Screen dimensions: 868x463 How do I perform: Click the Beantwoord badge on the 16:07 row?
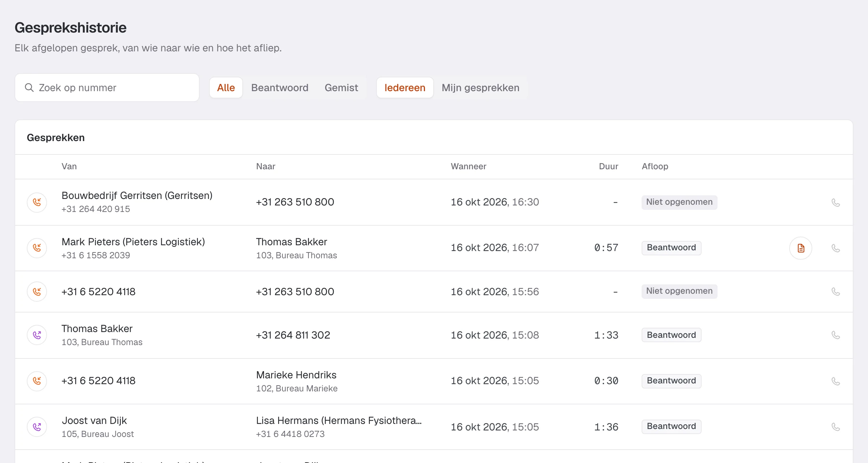(x=671, y=248)
